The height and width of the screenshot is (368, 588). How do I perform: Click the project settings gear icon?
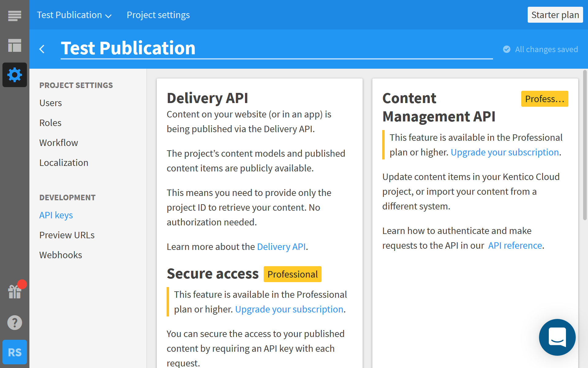pyautogui.click(x=14, y=75)
